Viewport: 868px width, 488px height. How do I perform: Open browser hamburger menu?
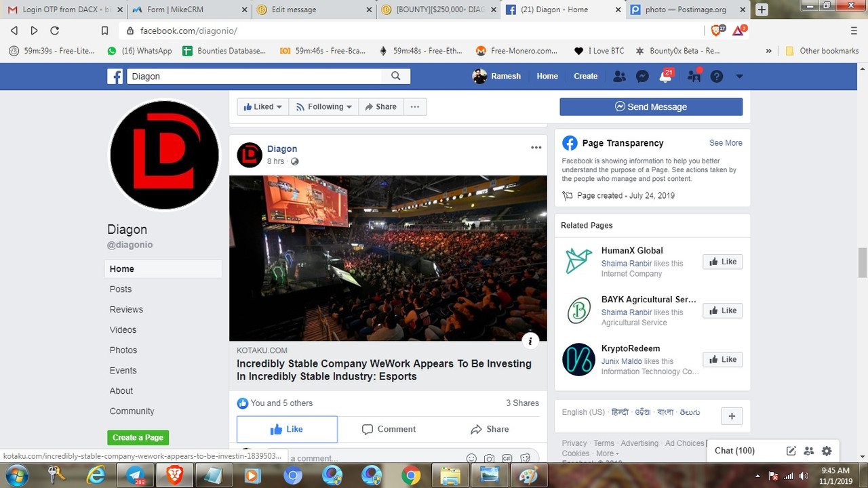[x=854, y=30]
